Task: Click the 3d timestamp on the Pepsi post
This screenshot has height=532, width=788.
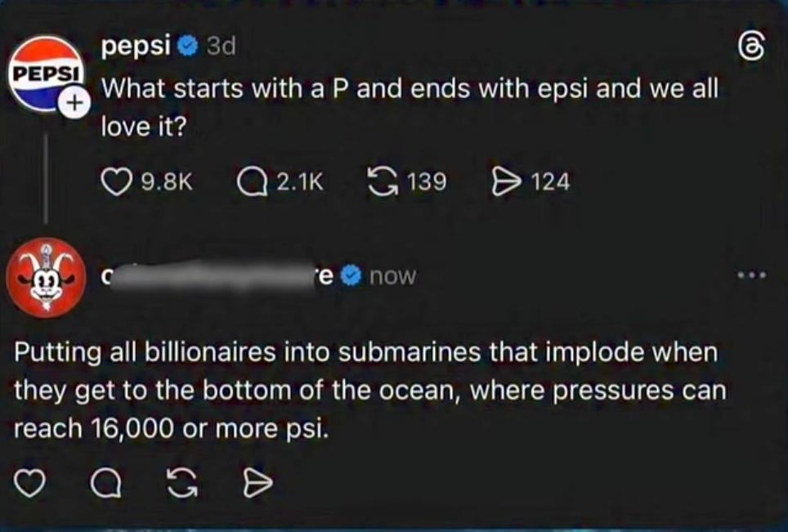Action: coord(222,46)
